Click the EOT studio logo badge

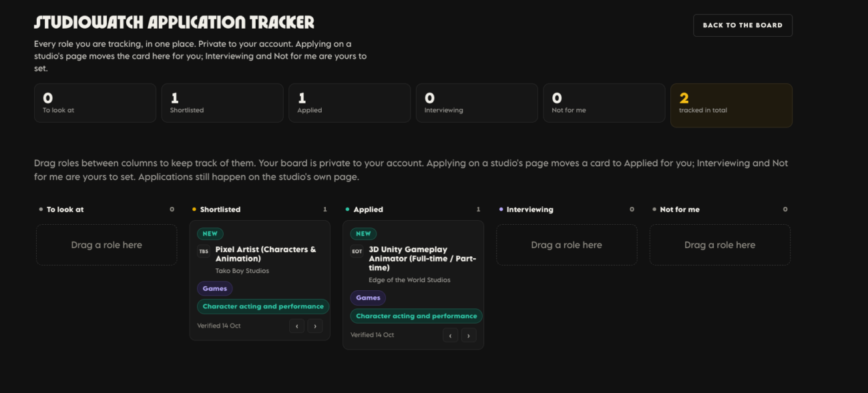coord(357,252)
